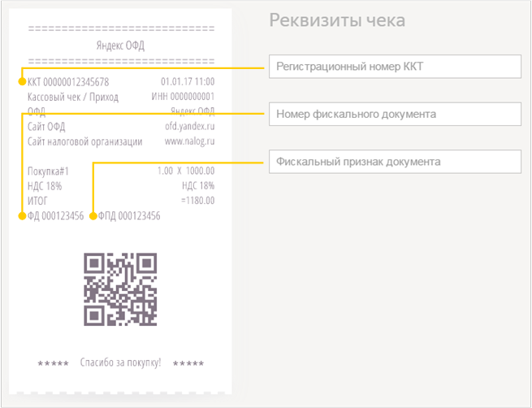Viewport: 532px width, 408px height.
Task: Click the www.nalog.ru address on receipt
Action: click(x=189, y=141)
